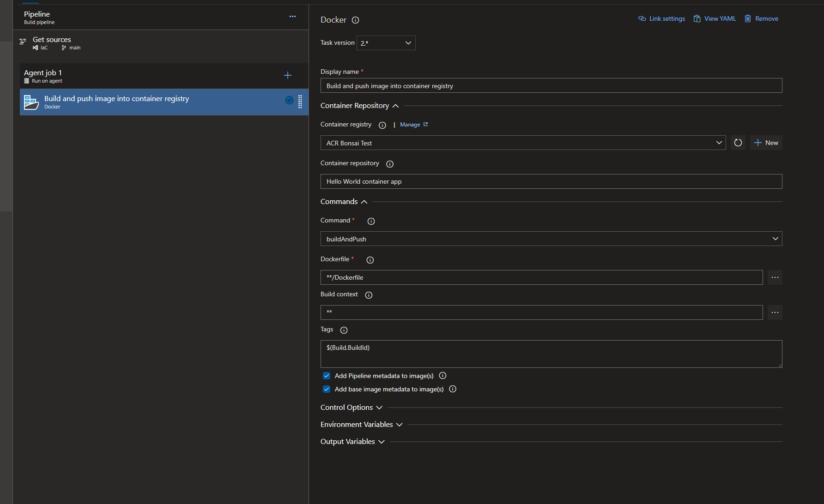The width and height of the screenshot is (824, 504).
Task: Click the Get sources filter icon
Action: [x=23, y=42]
